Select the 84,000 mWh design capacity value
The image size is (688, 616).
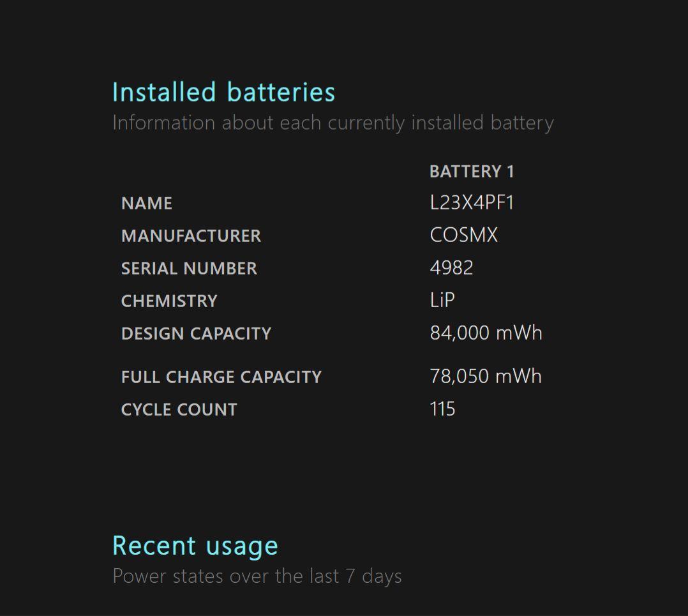point(486,333)
